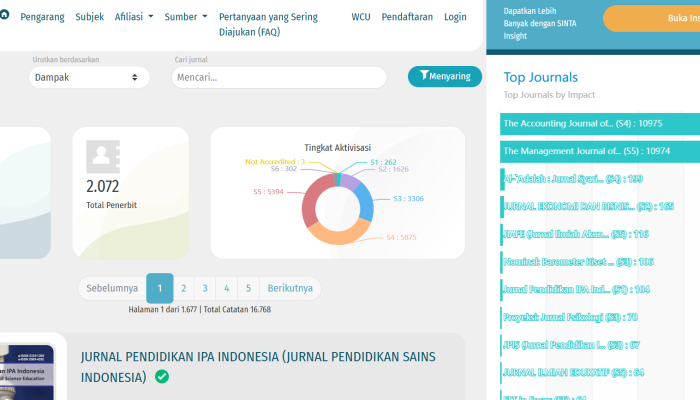Go to previous page with Sebelumnya

[x=112, y=288]
